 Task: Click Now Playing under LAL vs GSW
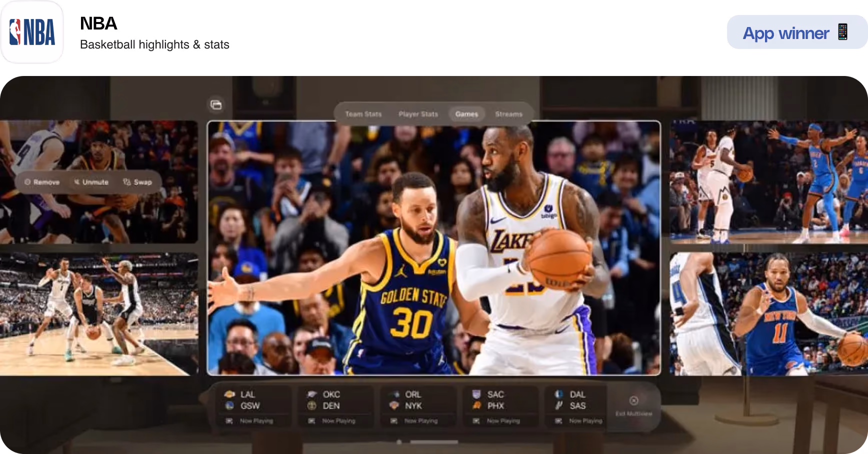click(x=249, y=421)
